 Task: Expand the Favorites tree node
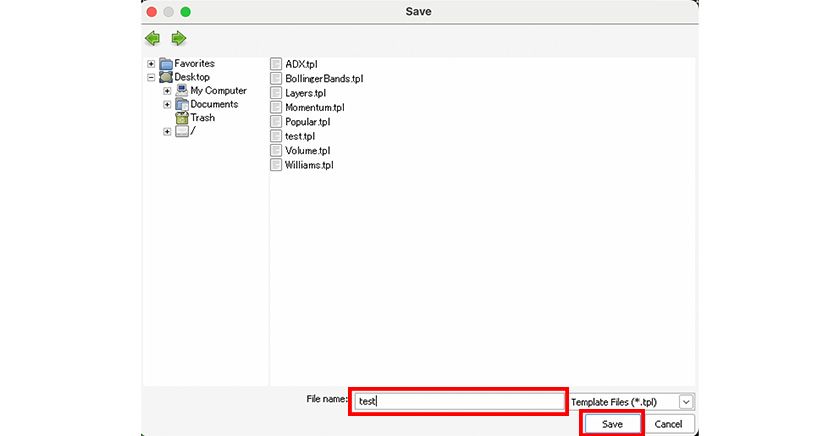[x=151, y=64]
